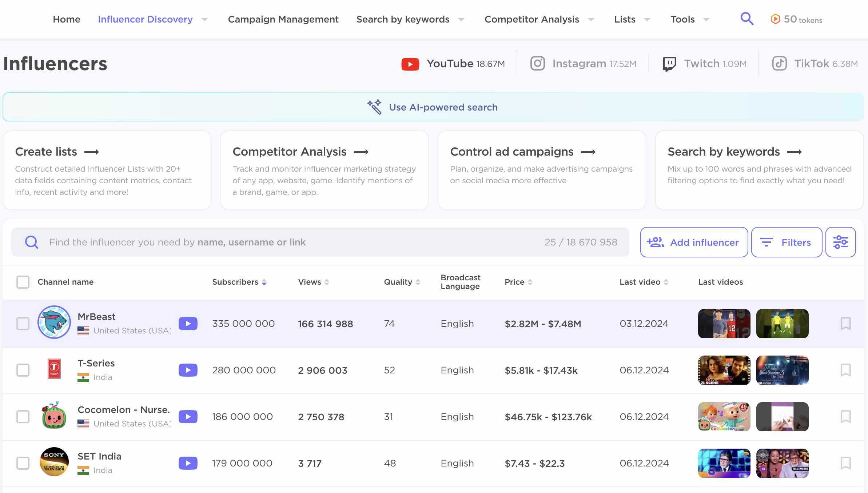This screenshot has height=493, width=868.
Task: Check the SET India row checkbox
Action: 23,463
